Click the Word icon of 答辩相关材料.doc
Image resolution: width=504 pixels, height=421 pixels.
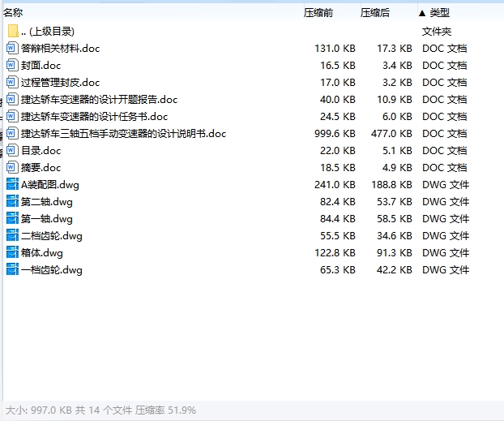[12, 49]
